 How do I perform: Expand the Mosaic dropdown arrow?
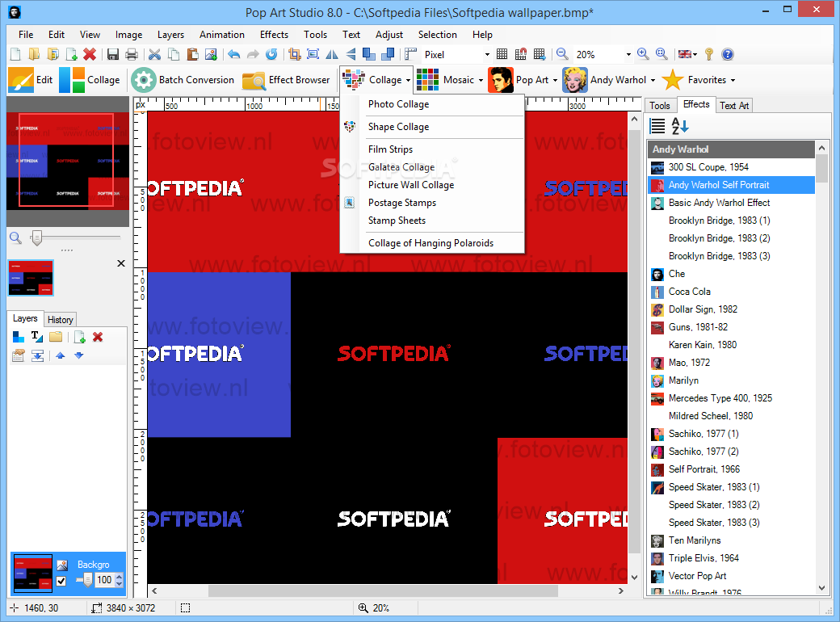tap(481, 80)
